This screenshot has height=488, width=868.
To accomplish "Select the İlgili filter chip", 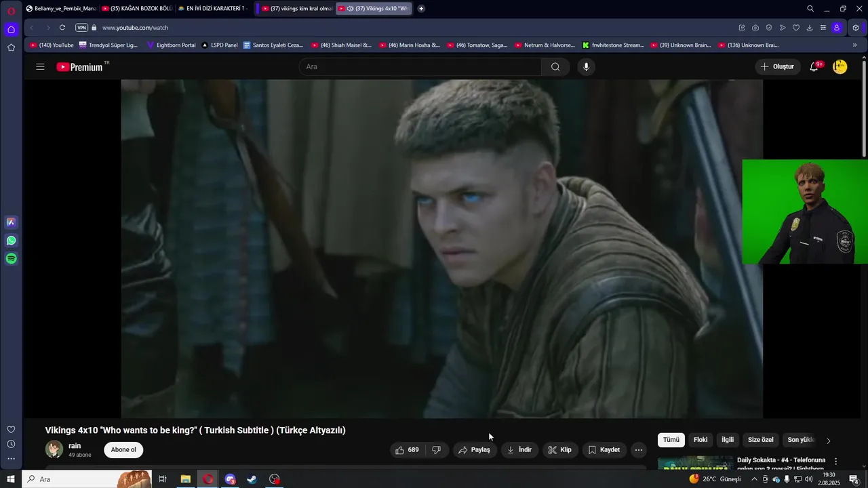I will (x=728, y=440).
